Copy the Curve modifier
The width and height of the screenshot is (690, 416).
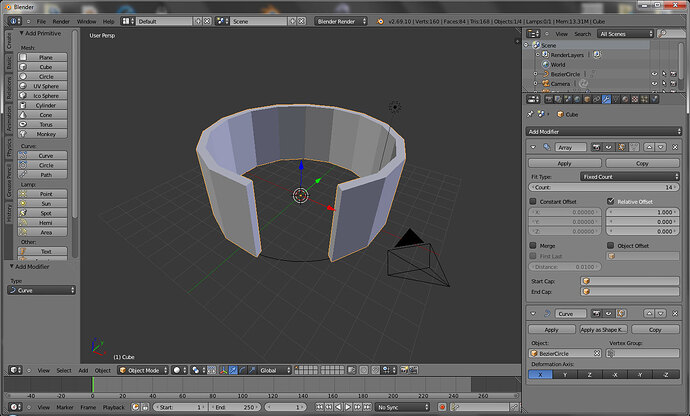click(655, 329)
